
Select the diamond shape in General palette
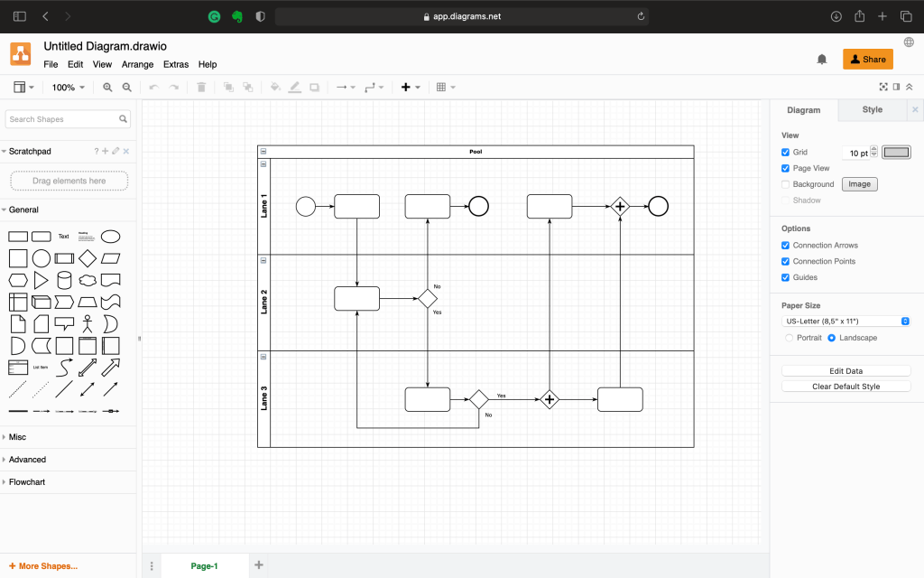coord(88,258)
